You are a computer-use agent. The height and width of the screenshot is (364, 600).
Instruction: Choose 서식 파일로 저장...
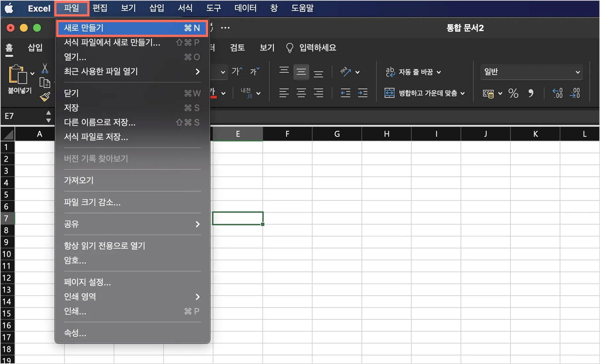coord(132,137)
